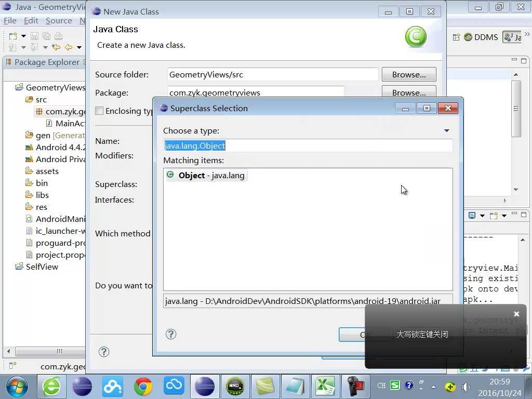This screenshot has width=532, height=399.
Task: Open Windows Start menu
Action: click(x=17, y=387)
